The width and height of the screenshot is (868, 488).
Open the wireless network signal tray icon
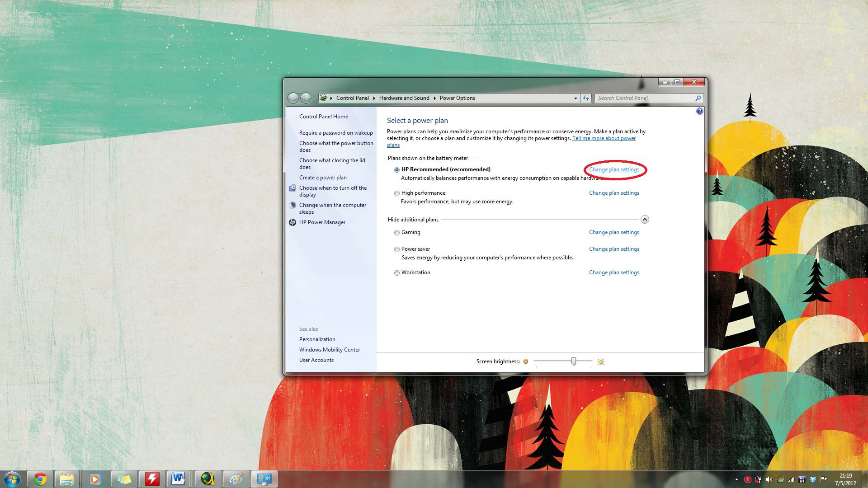pyautogui.click(x=791, y=479)
